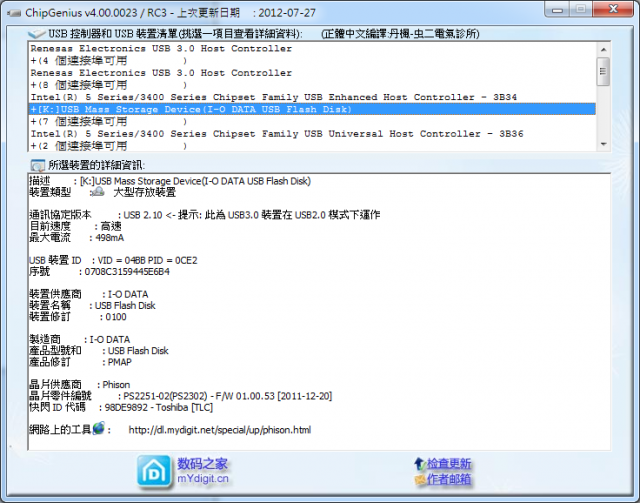640x503 pixels.
Task: Click the device list scroll up arrow
Action: pos(603,49)
